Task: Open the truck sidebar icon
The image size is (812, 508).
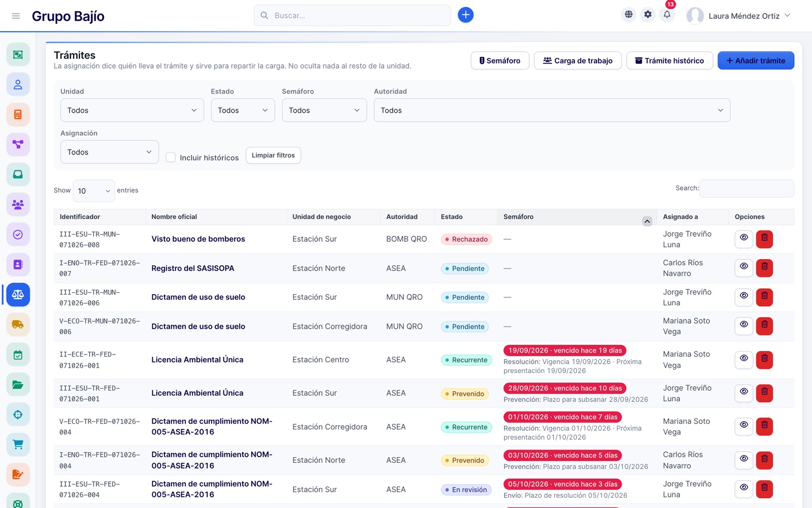Action: [18, 324]
